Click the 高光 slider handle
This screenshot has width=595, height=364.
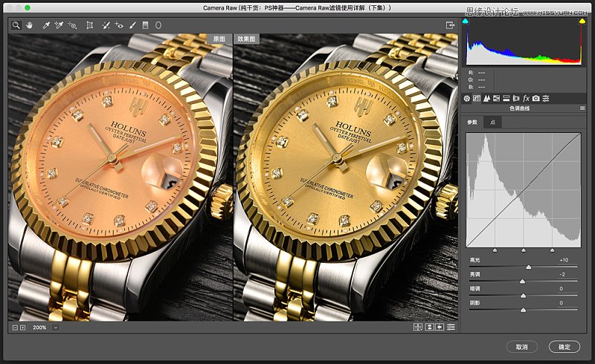(529, 267)
